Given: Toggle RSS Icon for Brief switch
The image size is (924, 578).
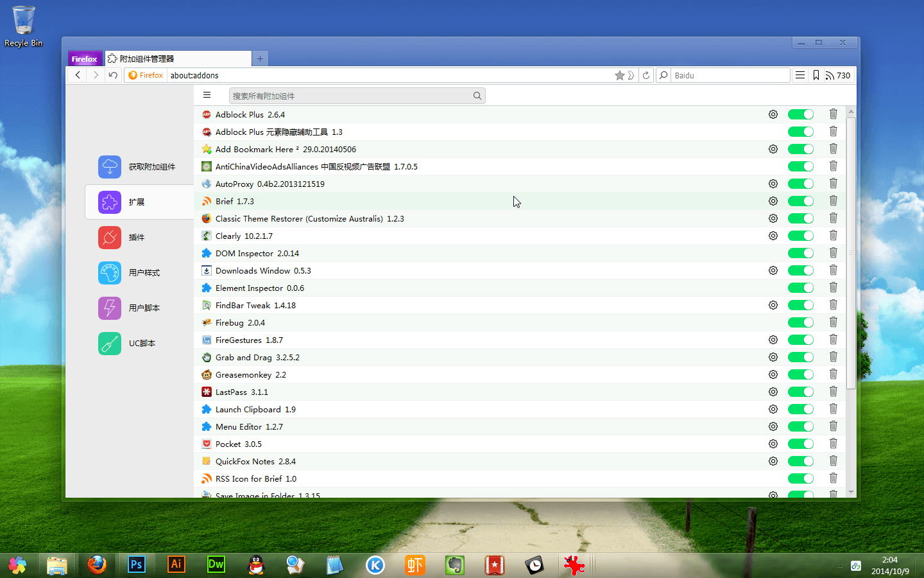Looking at the screenshot, I should 800,478.
